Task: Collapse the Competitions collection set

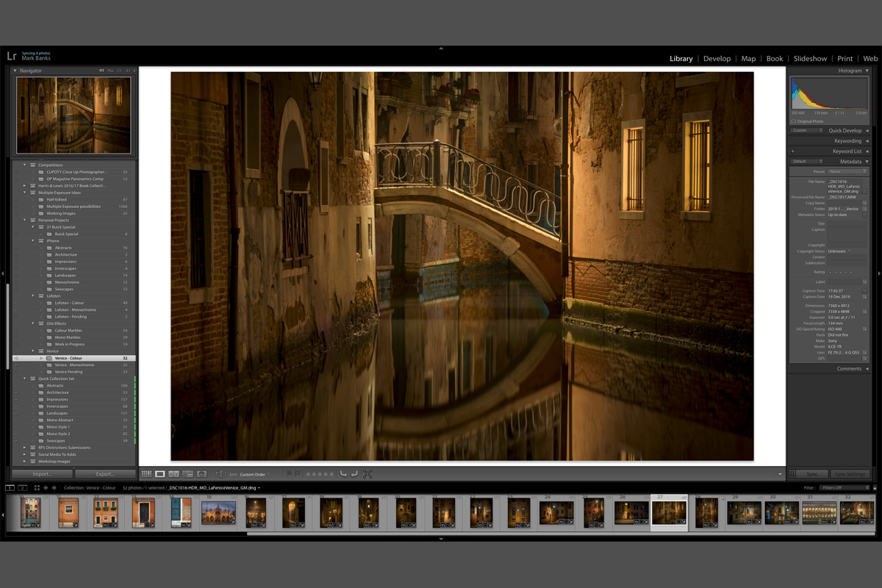Action: tap(24, 165)
